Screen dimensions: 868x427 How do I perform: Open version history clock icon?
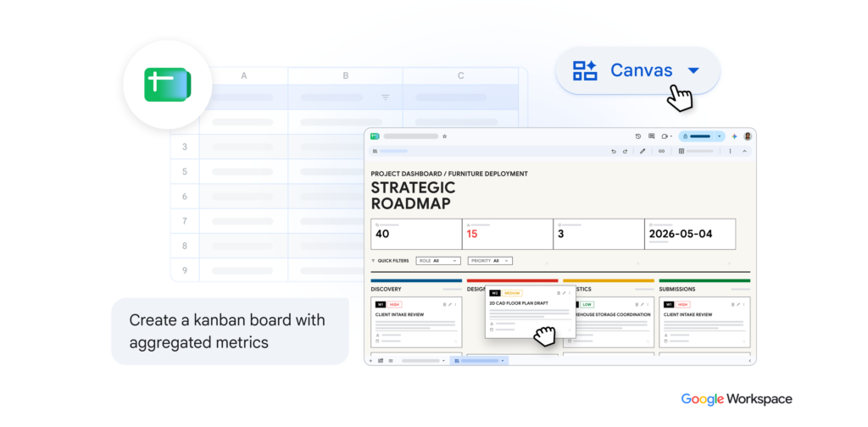click(637, 136)
